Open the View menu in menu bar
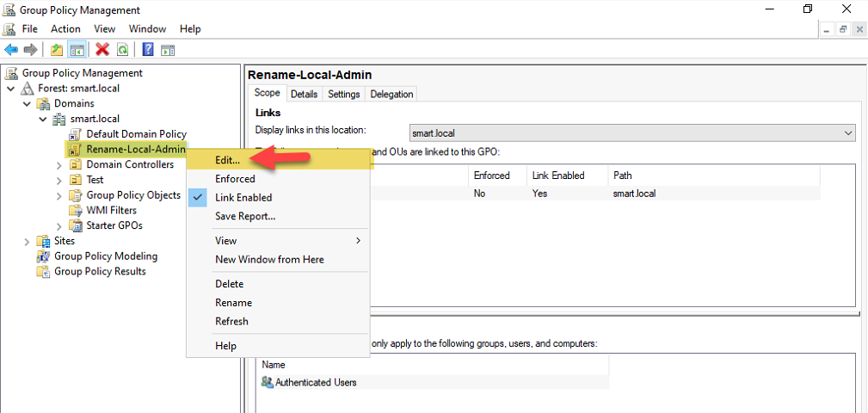Image resolution: width=868 pixels, height=413 pixels. (105, 28)
